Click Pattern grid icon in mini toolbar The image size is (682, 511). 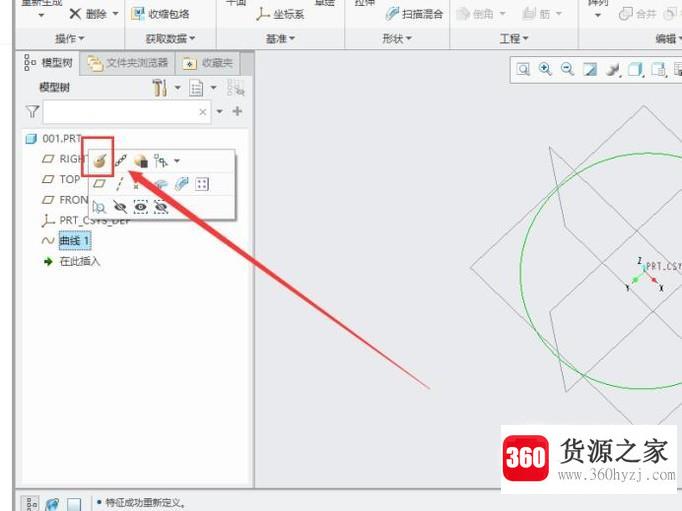click(202, 184)
